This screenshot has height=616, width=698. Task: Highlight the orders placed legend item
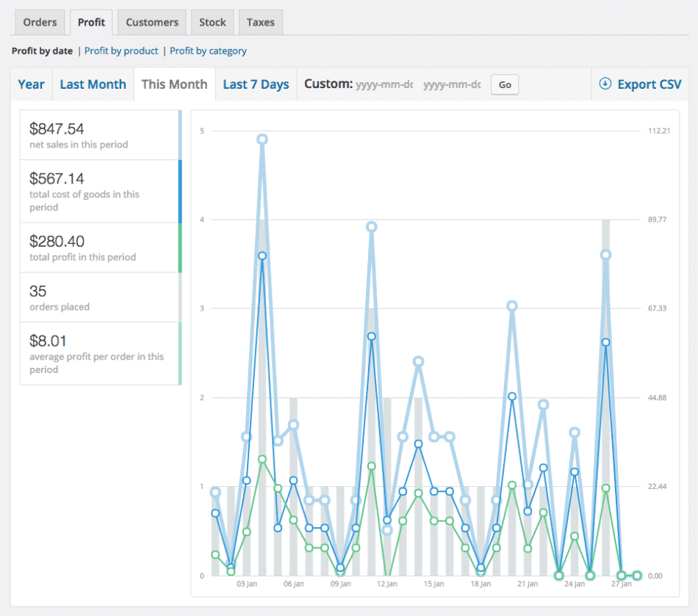(100, 297)
